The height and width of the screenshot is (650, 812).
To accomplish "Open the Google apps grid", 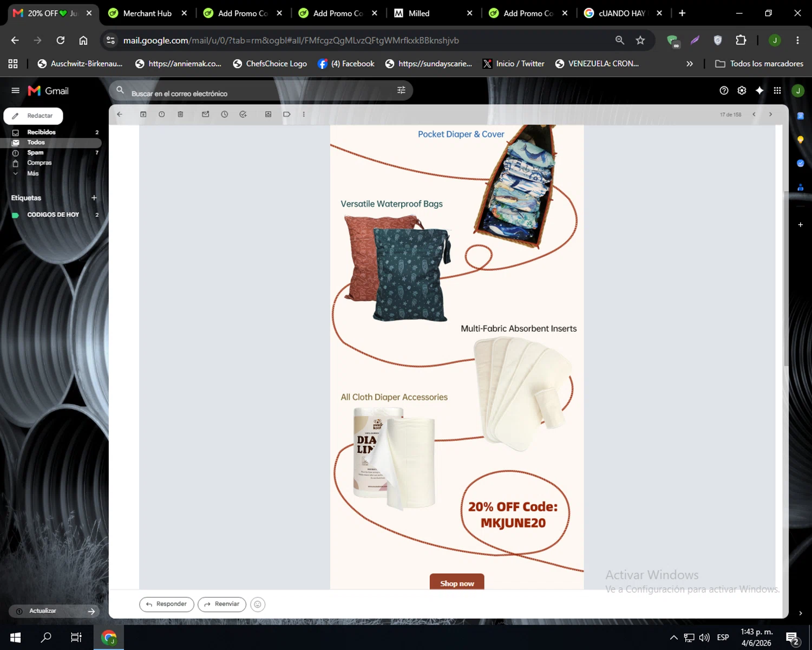I will tap(777, 90).
